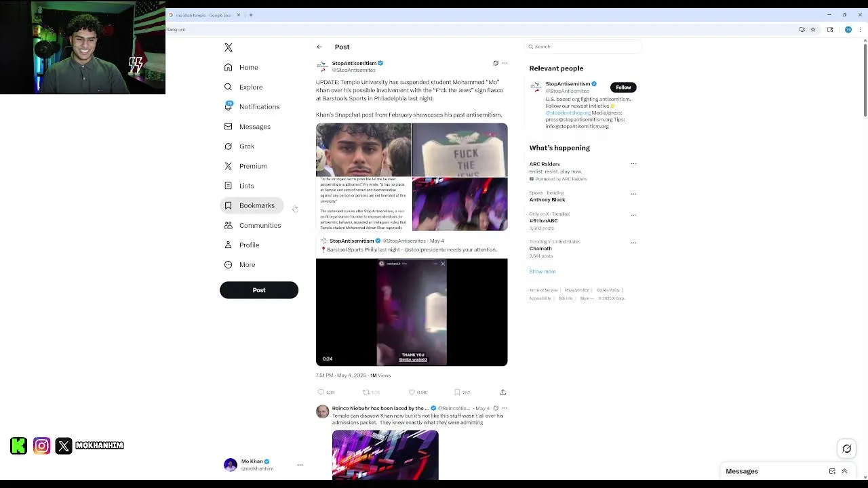Open Notifications in sidebar
The image size is (868, 488).
[x=252, y=106]
